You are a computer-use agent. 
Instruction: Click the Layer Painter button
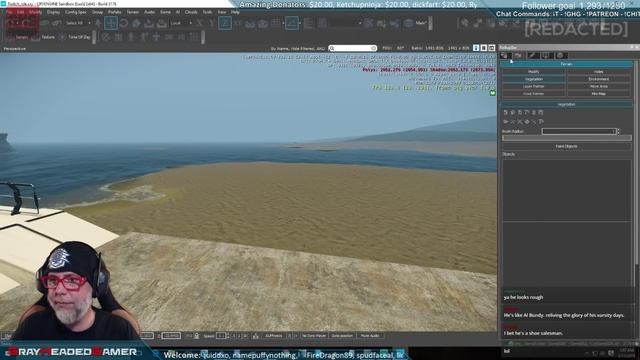533,87
